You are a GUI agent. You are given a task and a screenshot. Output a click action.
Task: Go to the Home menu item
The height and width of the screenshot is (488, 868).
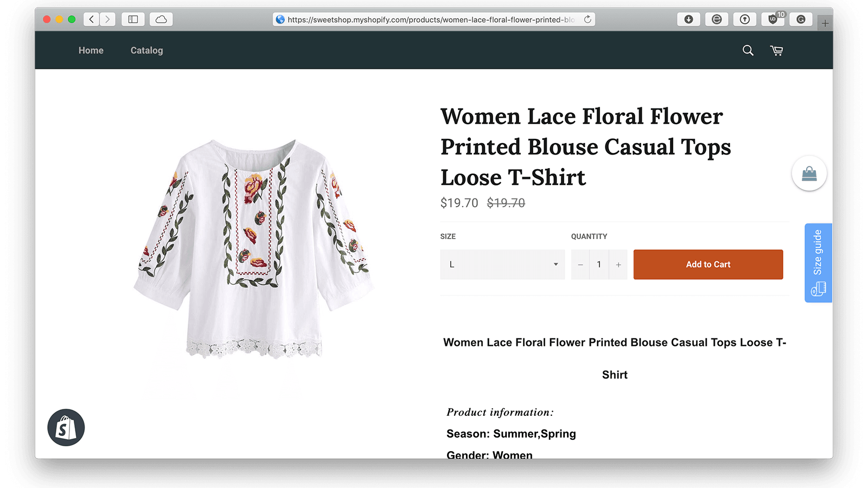91,50
